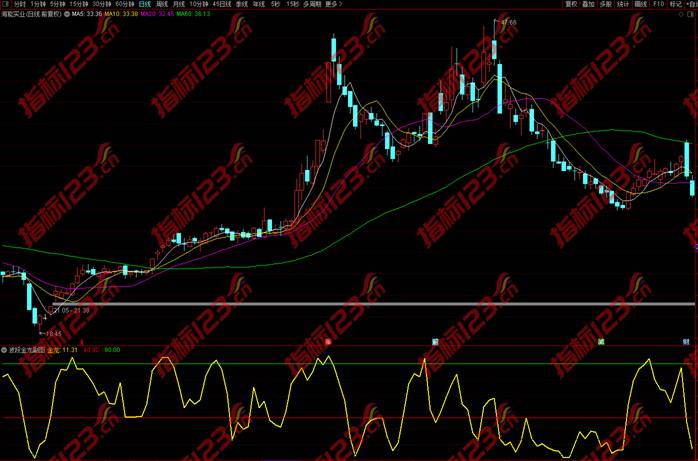The image size is (698, 461).
Task: Click the round icon beside MA5 label
Action: click(67, 14)
